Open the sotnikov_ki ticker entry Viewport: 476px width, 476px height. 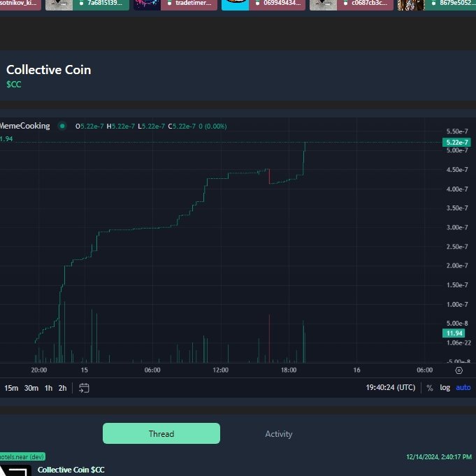[x=20, y=3]
